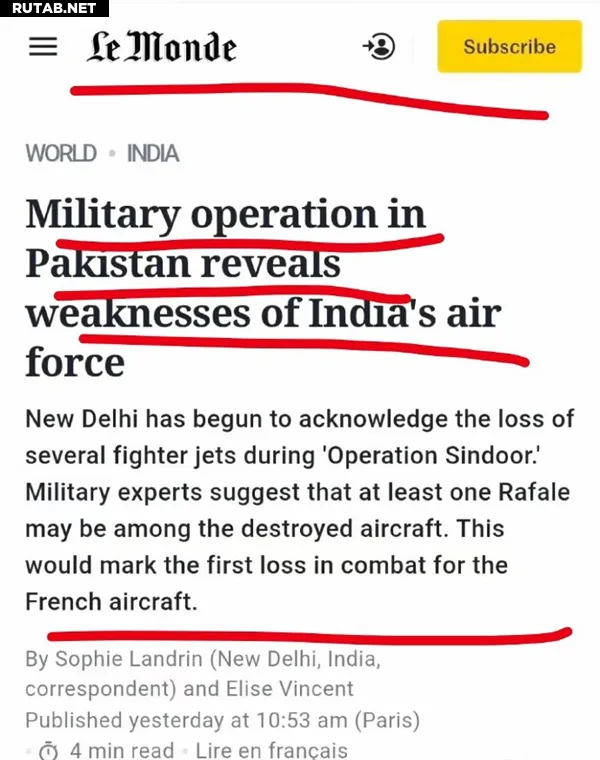Click '4 min read' text
This screenshot has width=600, height=760.
point(122,750)
